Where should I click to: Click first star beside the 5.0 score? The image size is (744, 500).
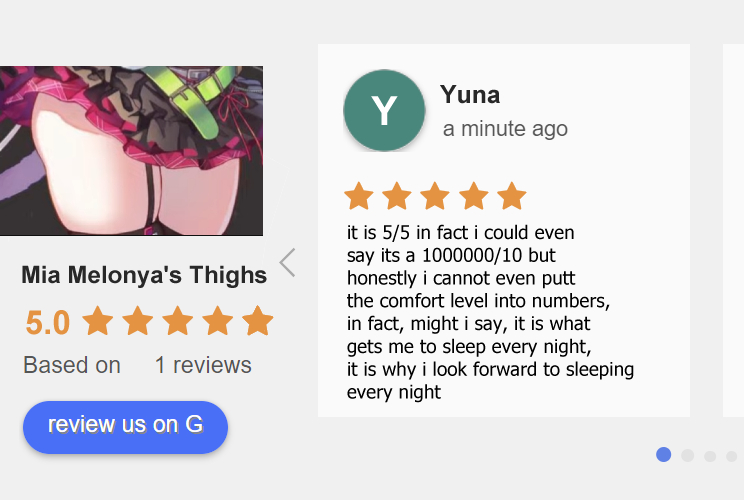97,322
